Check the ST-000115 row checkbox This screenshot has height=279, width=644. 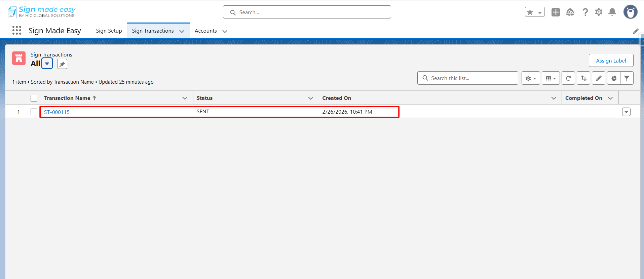[34, 112]
